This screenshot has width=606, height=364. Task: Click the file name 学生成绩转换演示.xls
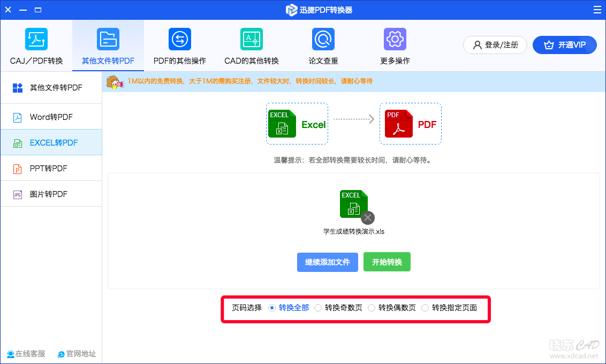[354, 231]
